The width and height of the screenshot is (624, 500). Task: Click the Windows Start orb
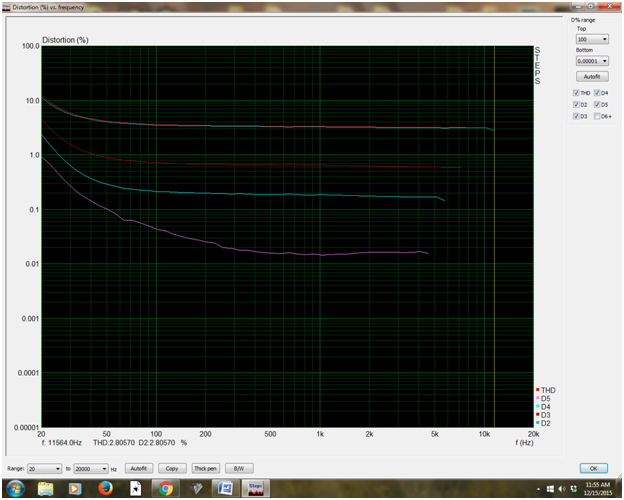(16, 489)
